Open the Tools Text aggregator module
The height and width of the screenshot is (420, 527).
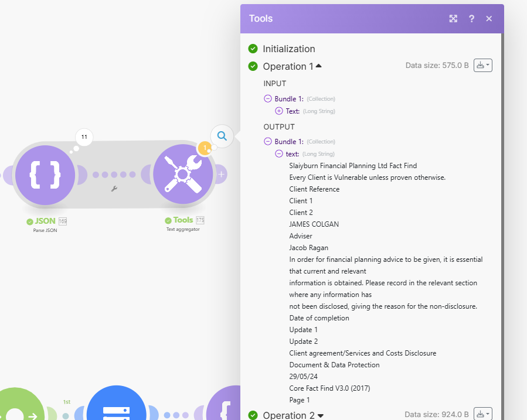[x=183, y=174]
